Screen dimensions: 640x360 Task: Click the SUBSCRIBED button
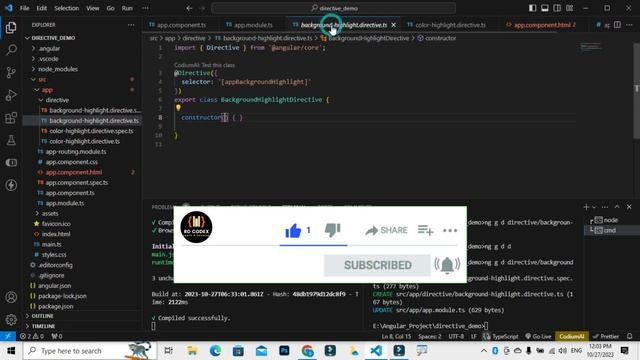[x=377, y=265]
